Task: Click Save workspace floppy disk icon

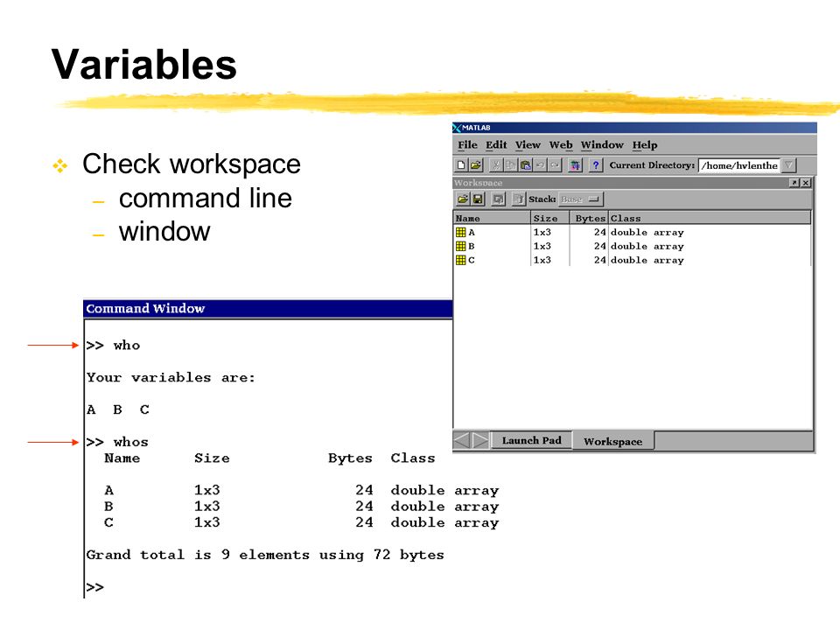Action: pyautogui.click(x=478, y=199)
